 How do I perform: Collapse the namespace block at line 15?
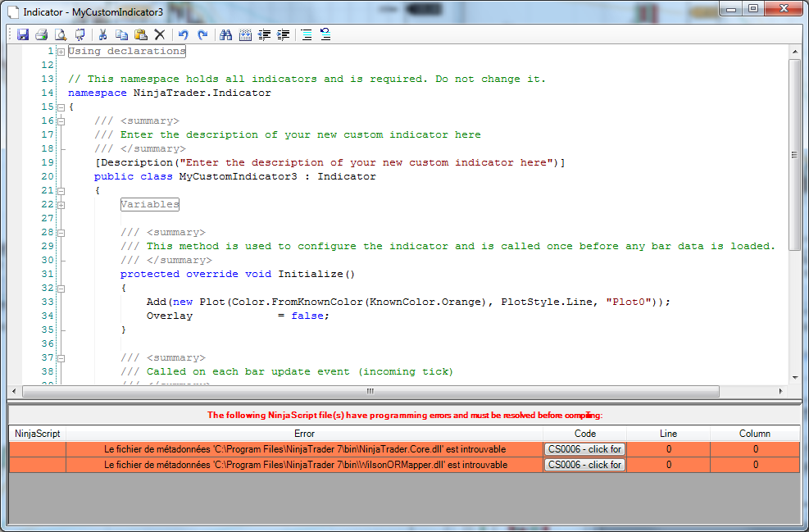(61, 107)
